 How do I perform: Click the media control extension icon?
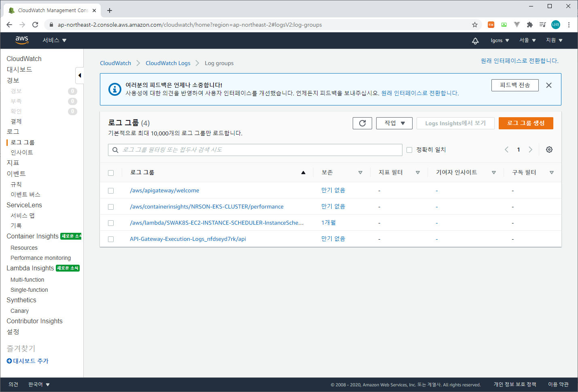pos(543,25)
